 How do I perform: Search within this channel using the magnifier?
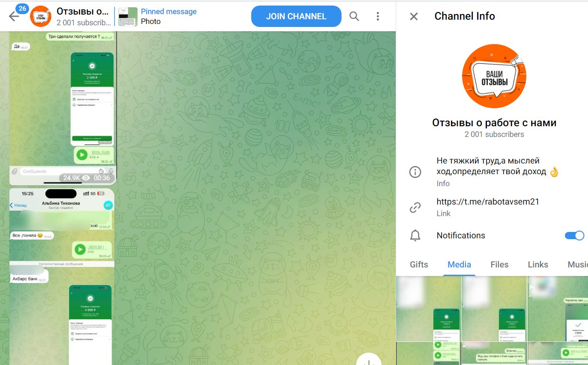tap(354, 16)
